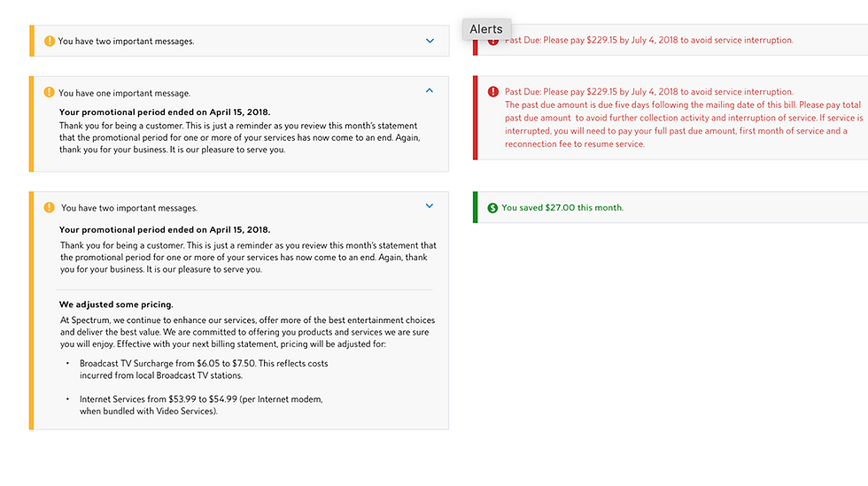Viewport: 868px width, 486px height.
Task: Collapse the 'one important message' alert chevron
Action: pyautogui.click(x=429, y=90)
